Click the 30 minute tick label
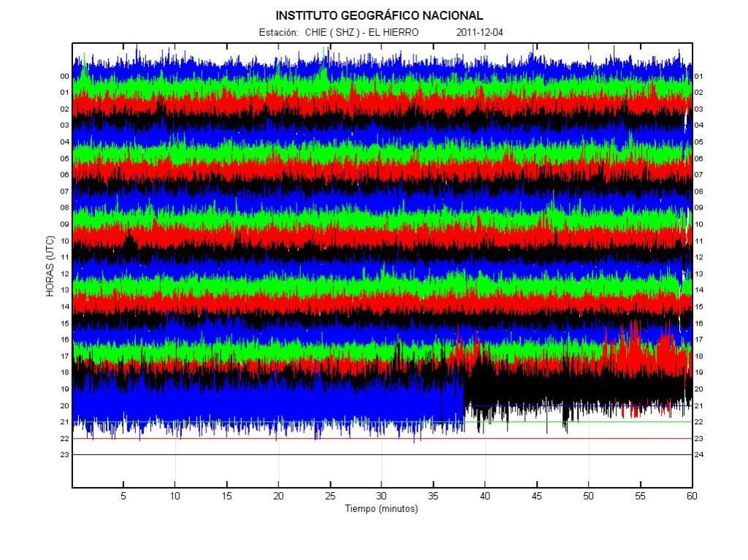The width and height of the screenshot is (748, 560). (x=381, y=496)
